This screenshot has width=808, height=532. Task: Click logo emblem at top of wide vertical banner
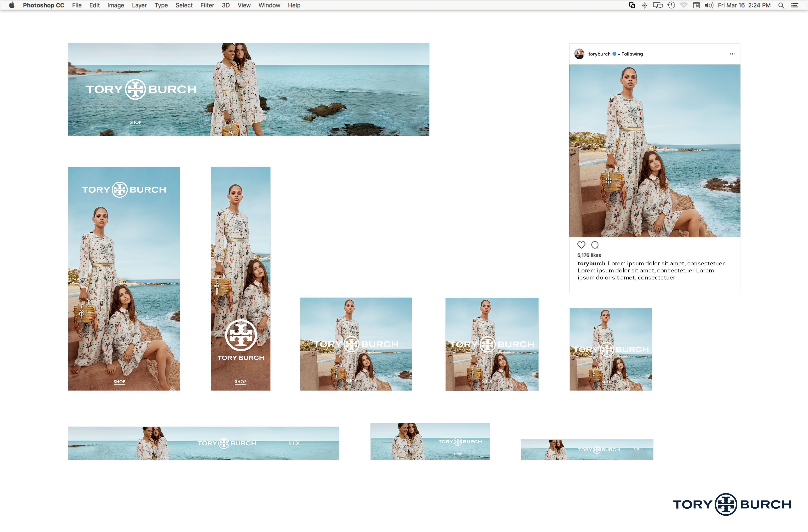120,189
